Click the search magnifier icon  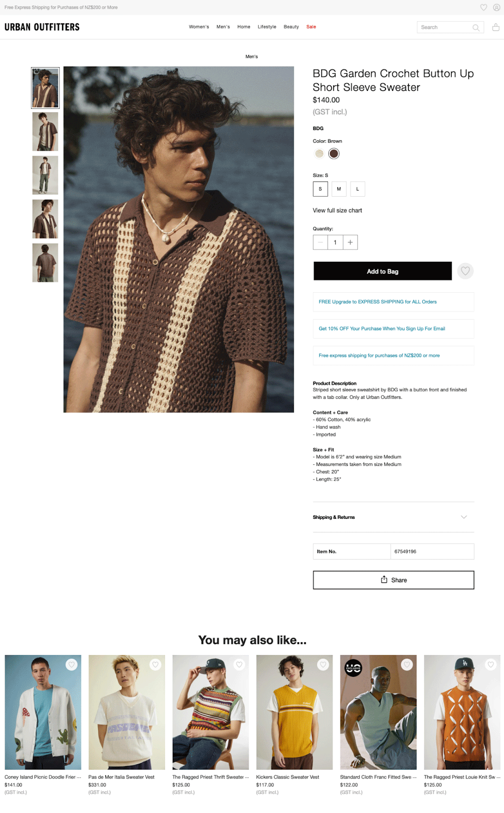(476, 27)
